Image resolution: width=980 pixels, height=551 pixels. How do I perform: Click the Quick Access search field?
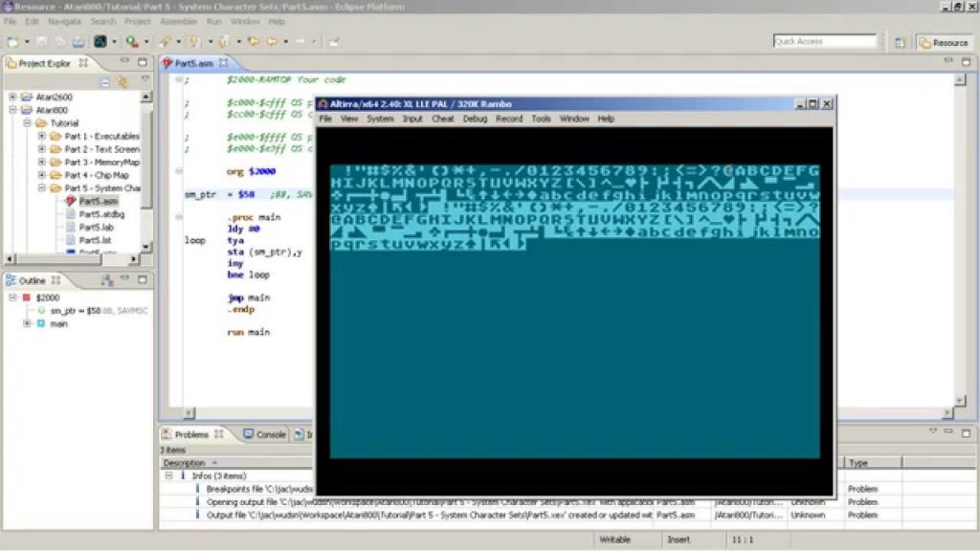click(824, 41)
